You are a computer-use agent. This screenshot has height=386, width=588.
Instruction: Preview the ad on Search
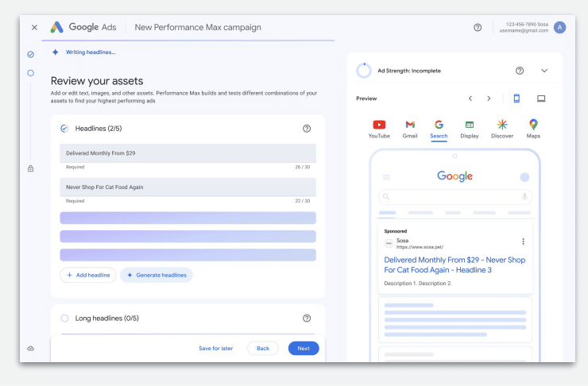pyautogui.click(x=439, y=129)
